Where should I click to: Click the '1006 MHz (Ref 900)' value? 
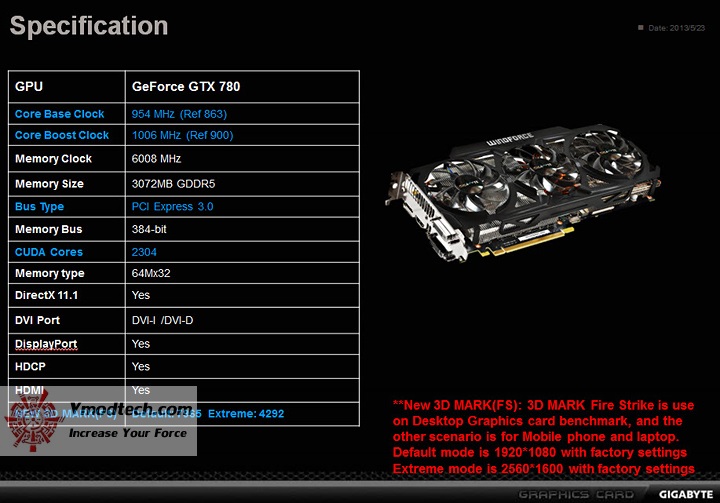tap(183, 135)
